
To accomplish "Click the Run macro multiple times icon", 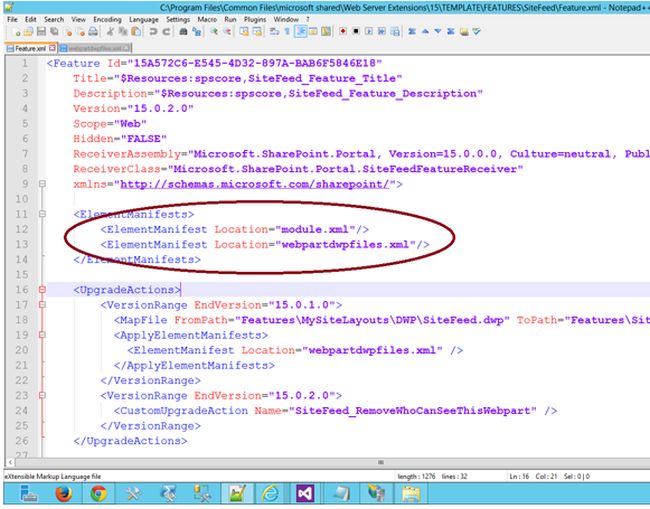I will pyautogui.click(x=381, y=31).
